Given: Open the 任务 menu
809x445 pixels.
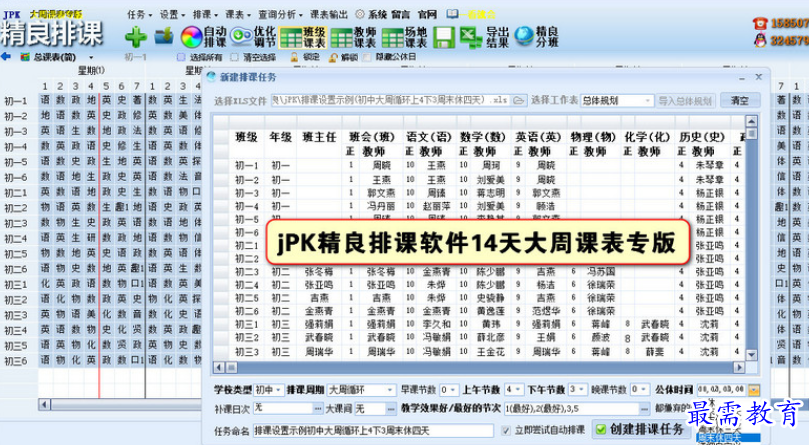Looking at the screenshot, I should point(139,14).
